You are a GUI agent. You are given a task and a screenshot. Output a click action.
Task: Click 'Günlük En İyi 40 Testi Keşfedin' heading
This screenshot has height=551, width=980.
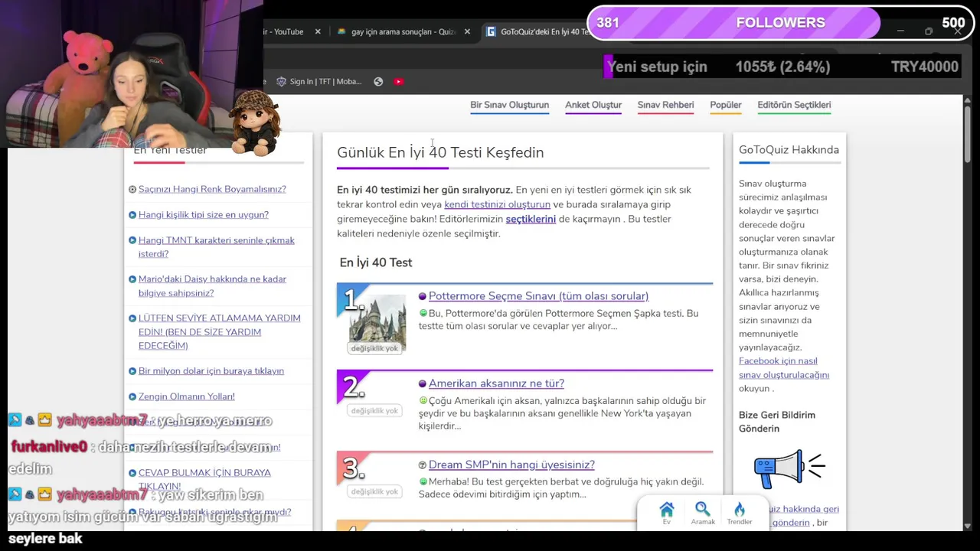pos(440,152)
